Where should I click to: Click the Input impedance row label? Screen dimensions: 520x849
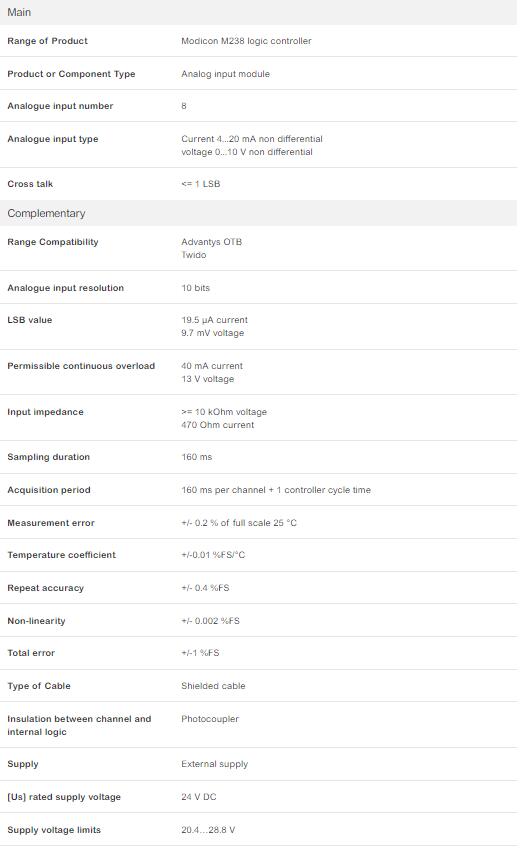[46, 412]
